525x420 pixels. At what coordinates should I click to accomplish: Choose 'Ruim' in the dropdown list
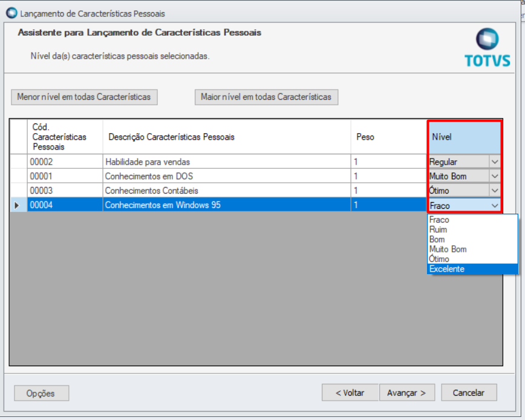[472, 230]
